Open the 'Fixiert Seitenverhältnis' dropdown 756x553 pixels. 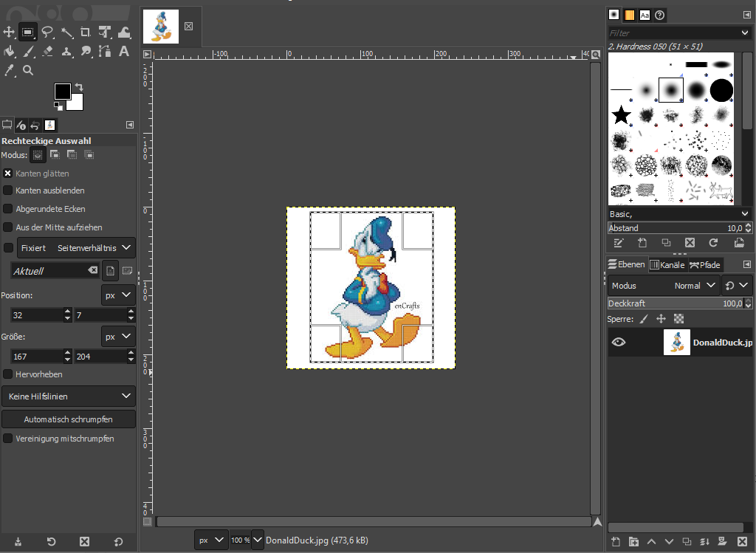click(x=76, y=248)
